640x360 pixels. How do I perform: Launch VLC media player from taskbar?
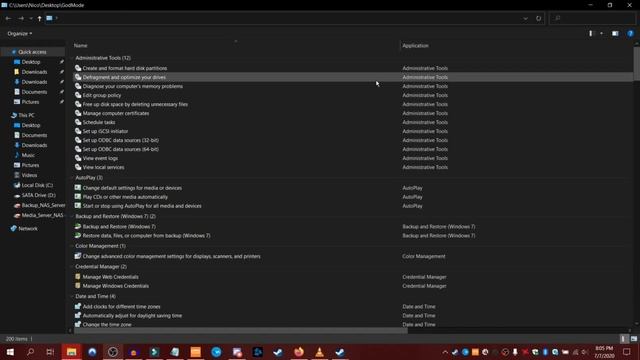[x=319, y=352]
